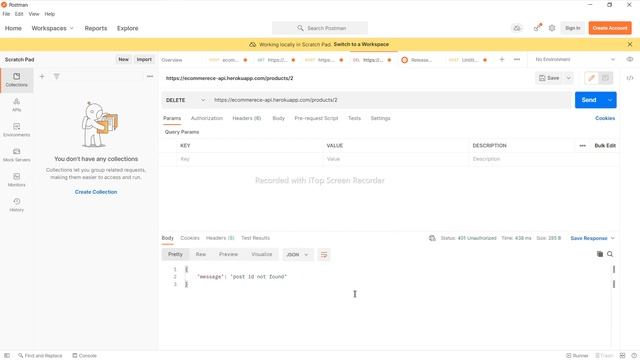This screenshot has width=640, height=360.
Task: Expand the Send button dropdown arrow
Action: click(610, 100)
